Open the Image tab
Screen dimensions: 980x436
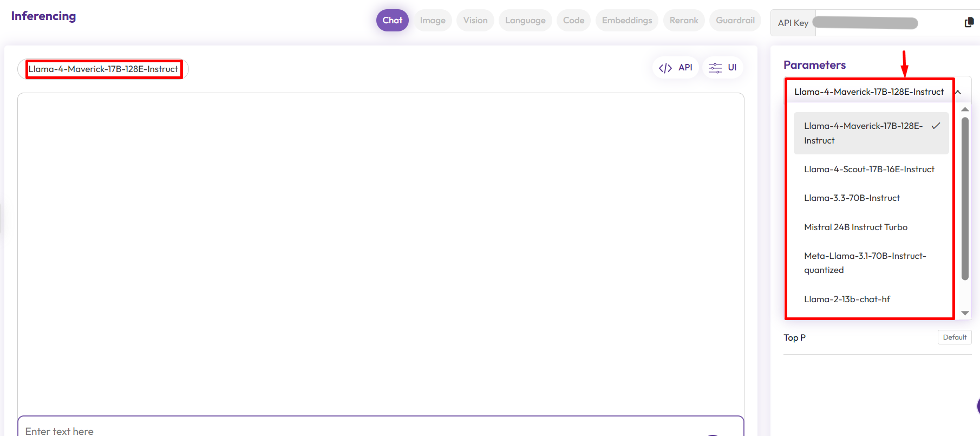pos(433,21)
